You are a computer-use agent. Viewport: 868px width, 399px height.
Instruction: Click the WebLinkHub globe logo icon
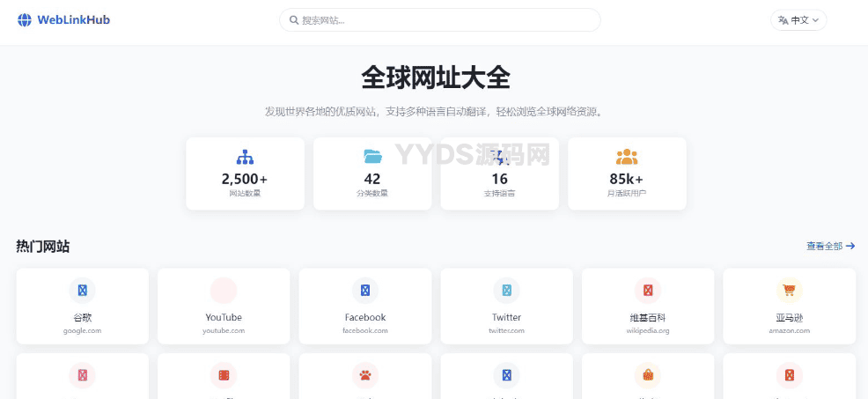click(x=25, y=20)
